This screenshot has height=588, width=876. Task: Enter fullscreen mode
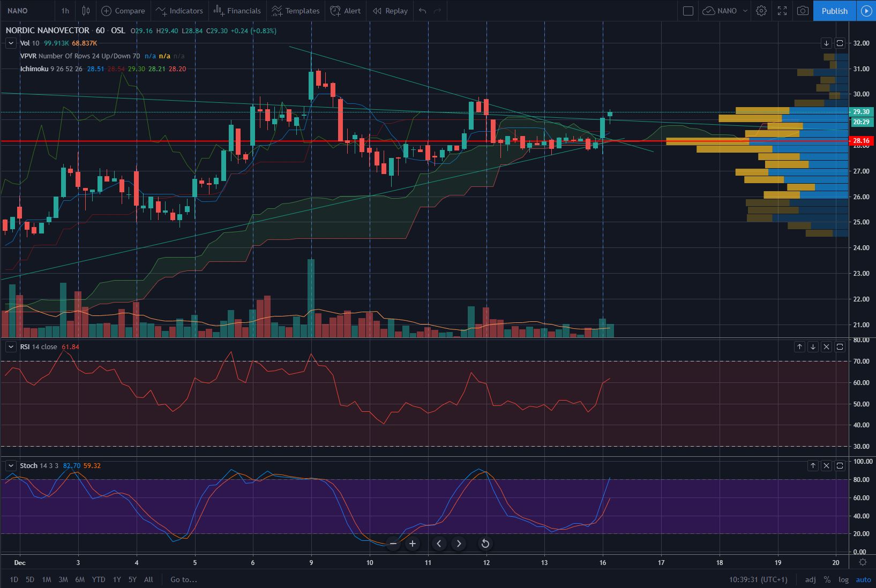tap(782, 11)
